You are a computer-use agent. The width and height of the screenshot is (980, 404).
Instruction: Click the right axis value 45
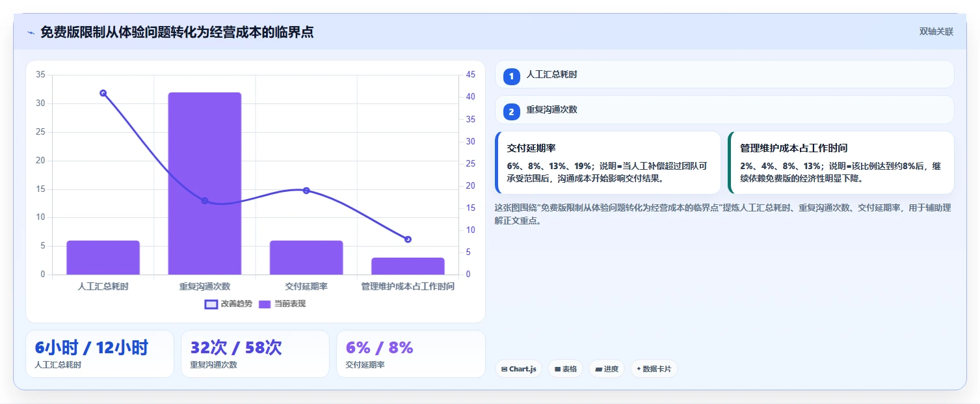coord(471,75)
